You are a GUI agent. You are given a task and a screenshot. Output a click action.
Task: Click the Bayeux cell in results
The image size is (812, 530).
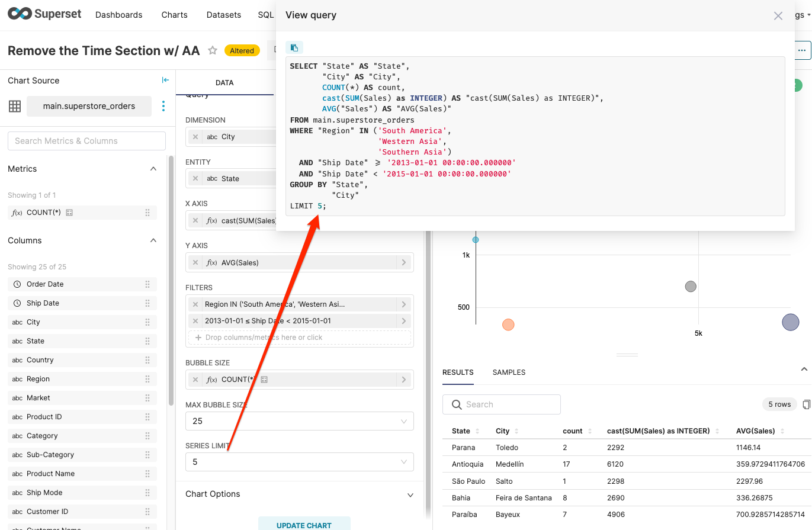coord(508,515)
